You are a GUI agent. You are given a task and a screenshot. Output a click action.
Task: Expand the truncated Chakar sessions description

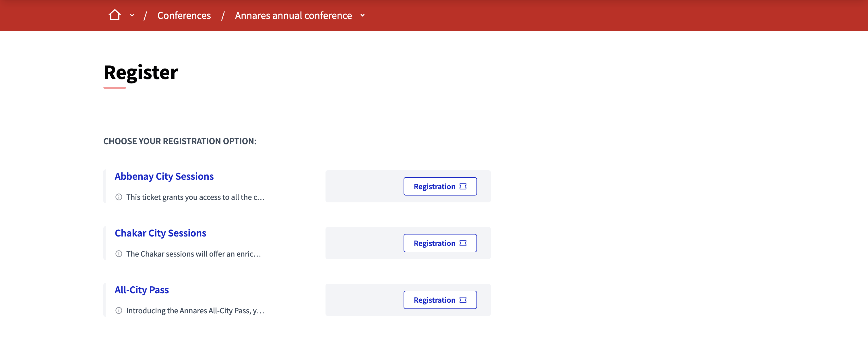pyautogui.click(x=193, y=254)
